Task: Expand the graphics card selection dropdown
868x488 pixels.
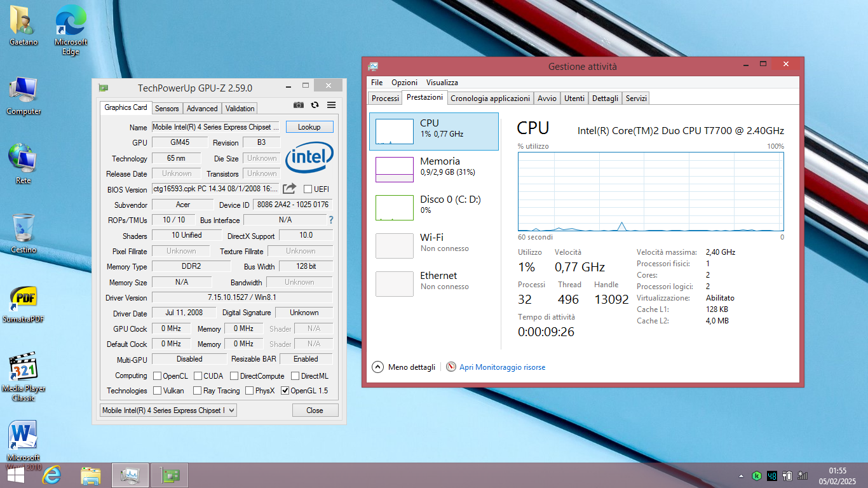Action: [168, 410]
